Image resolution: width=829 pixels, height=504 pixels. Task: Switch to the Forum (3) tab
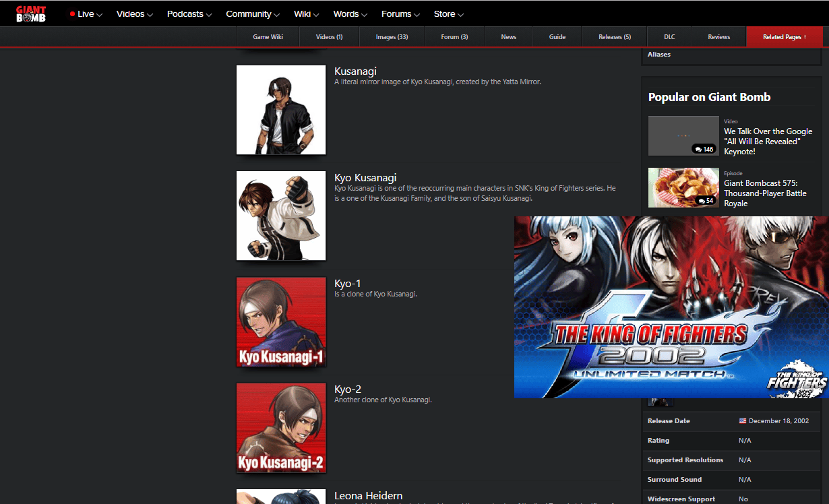tap(454, 37)
